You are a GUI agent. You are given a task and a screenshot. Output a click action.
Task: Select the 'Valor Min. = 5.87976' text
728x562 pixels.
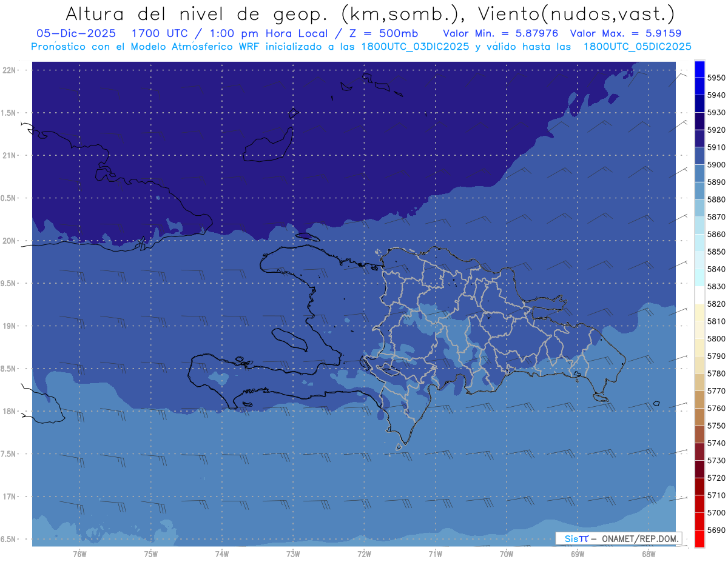(500, 33)
